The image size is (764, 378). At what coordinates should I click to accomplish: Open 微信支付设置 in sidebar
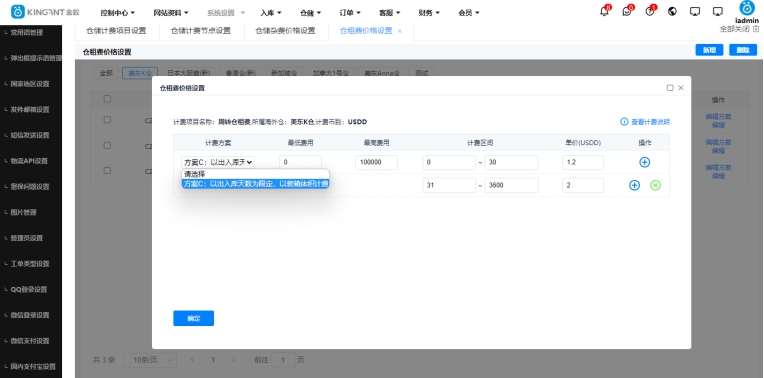[x=31, y=341]
